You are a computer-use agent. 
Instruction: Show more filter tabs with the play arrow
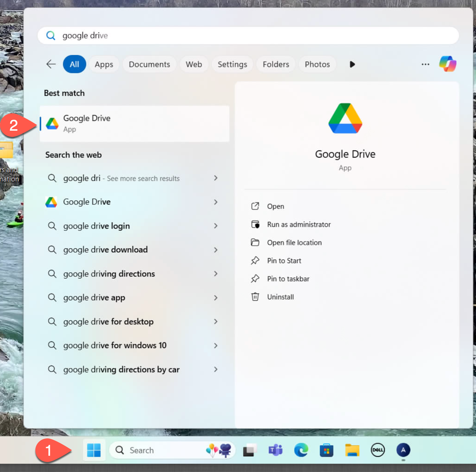(x=352, y=64)
